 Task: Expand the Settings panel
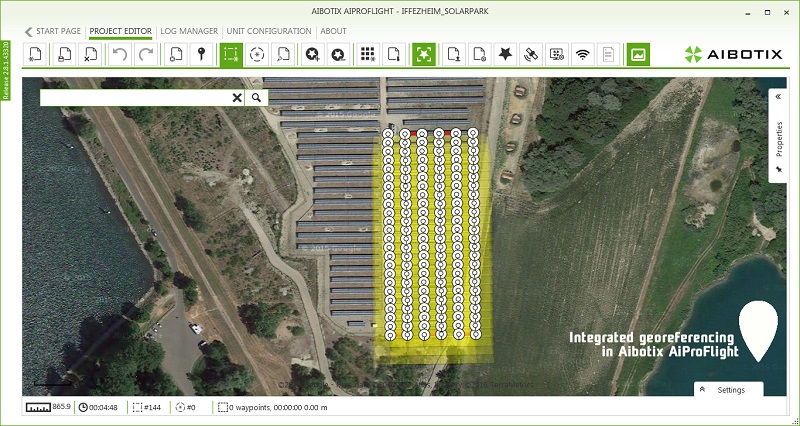pyautogui.click(x=729, y=390)
